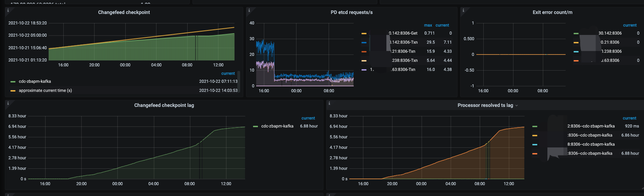Click green swatch of cdc-zbapm-kafka in checkpoint lag
The height and width of the screenshot is (196, 644).
(255, 126)
